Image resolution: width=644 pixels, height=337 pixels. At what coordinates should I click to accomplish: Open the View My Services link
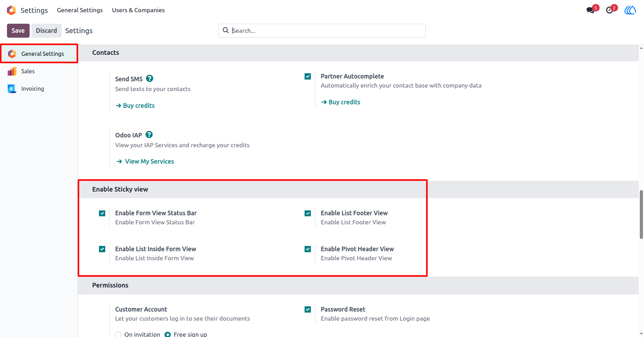pyautogui.click(x=145, y=161)
